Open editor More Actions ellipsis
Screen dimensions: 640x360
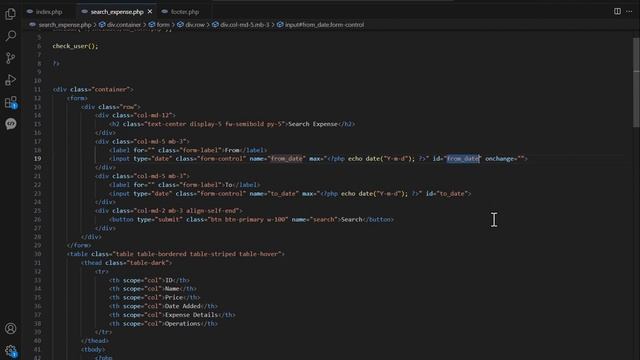coord(629,11)
